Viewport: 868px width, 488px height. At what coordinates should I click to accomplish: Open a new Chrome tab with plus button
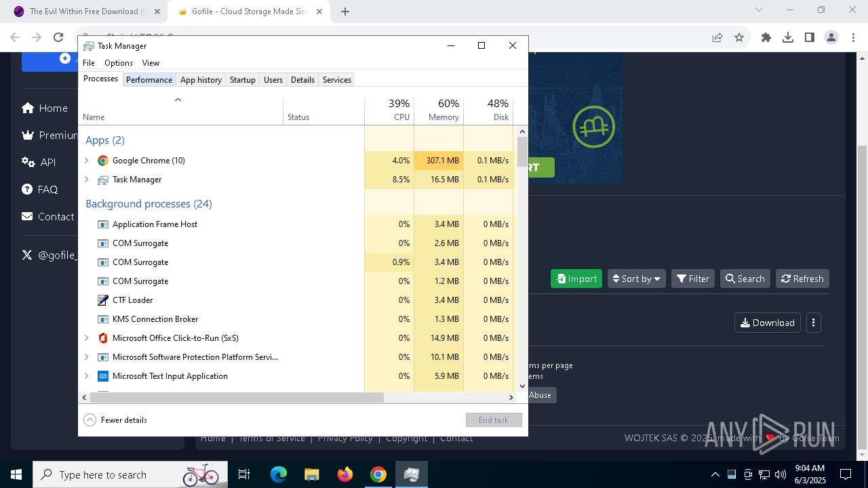coord(345,12)
